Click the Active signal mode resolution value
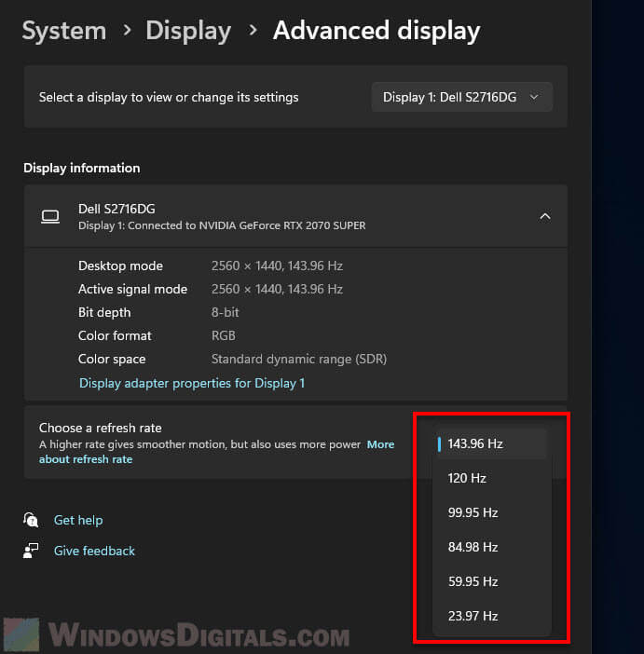The width and height of the screenshot is (644, 654). (x=277, y=289)
